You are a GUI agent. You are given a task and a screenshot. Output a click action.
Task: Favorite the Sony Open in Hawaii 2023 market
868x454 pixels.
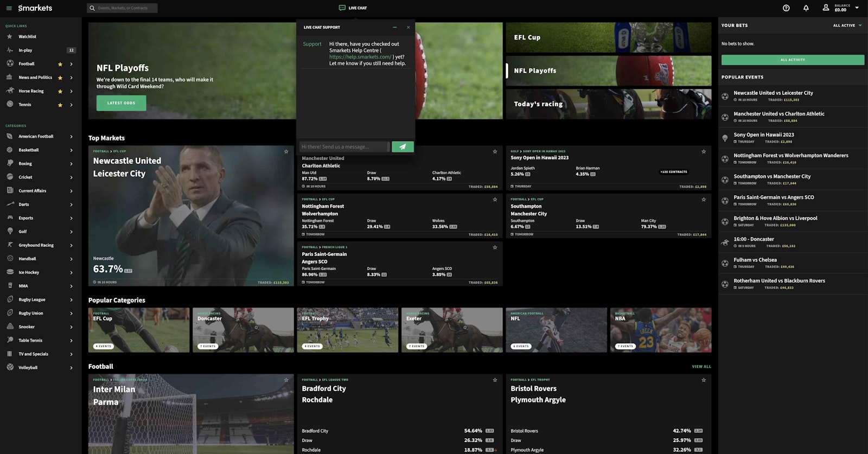point(704,152)
